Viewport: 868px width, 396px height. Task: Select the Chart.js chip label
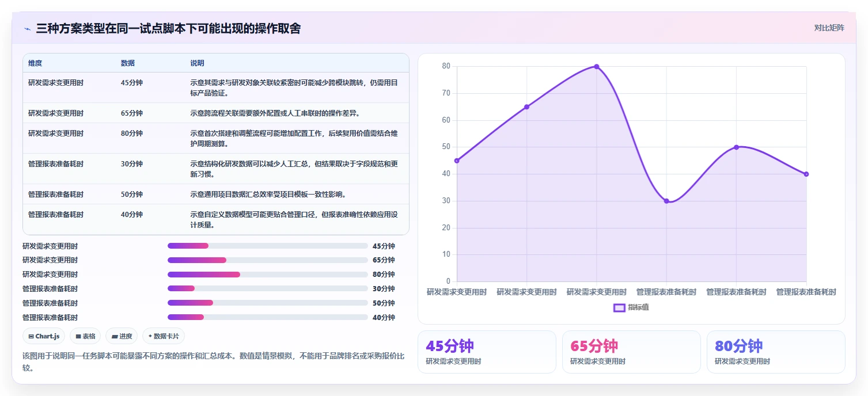47,336
